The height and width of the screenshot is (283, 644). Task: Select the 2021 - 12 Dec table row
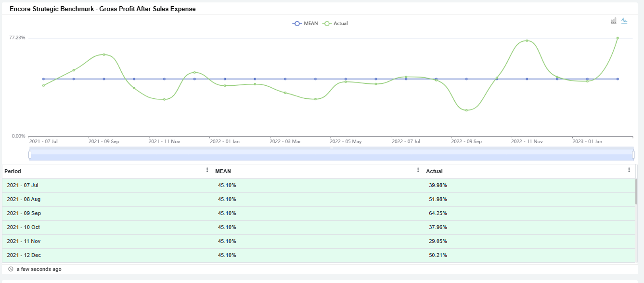23,255
